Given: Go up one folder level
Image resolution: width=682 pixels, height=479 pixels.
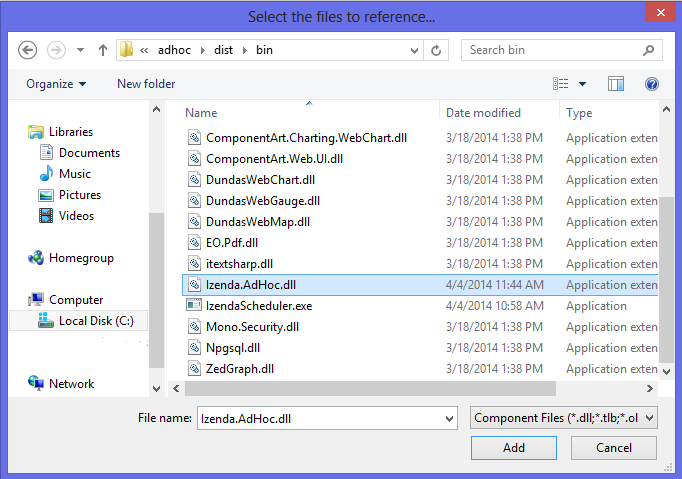Looking at the screenshot, I should [x=103, y=50].
